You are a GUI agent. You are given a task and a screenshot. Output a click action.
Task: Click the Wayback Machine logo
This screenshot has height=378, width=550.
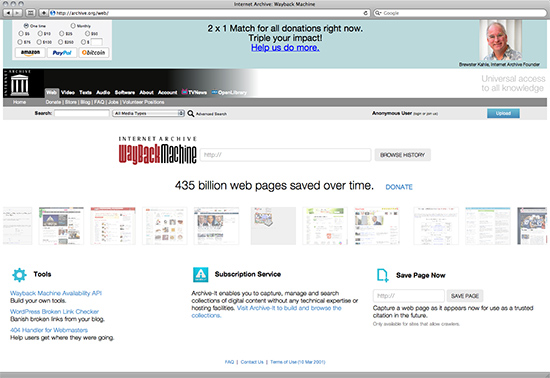pos(157,150)
